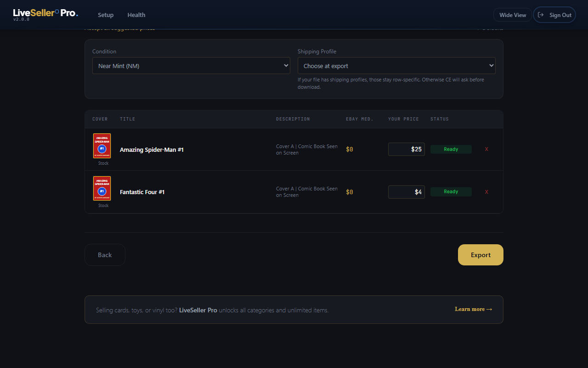Image resolution: width=588 pixels, height=368 pixels.
Task: Open the Condition dropdown
Action: pyautogui.click(x=191, y=66)
